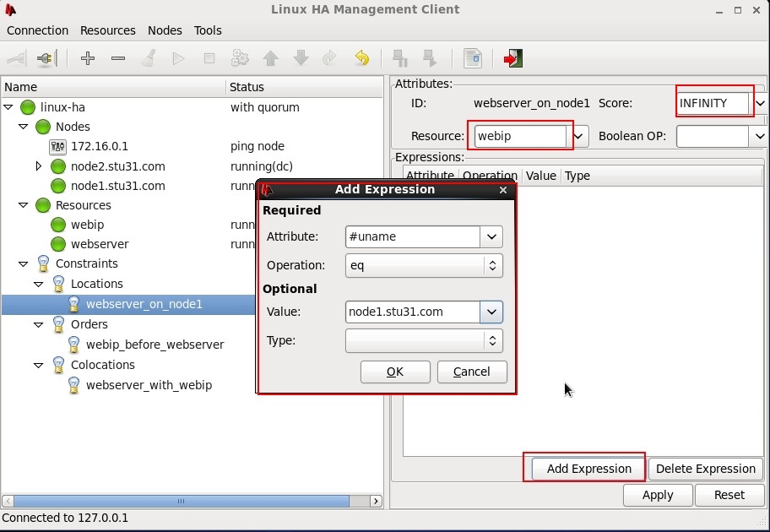Click green status circle next to webip

pyautogui.click(x=58, y=225)
